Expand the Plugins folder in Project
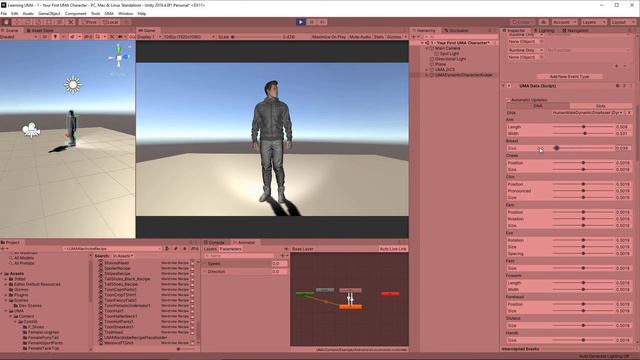The image size is (640, 360). click(6, 295)
